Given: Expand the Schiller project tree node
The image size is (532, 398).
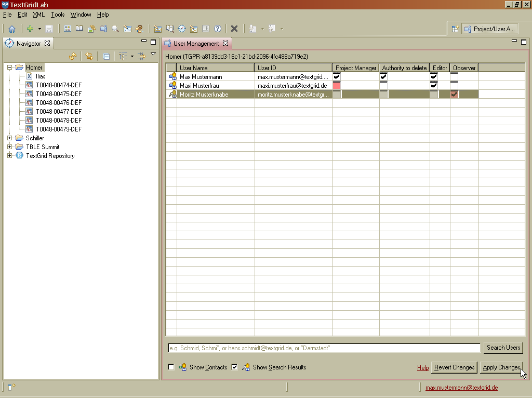Looking at the screenshot, I should point(10,138).
